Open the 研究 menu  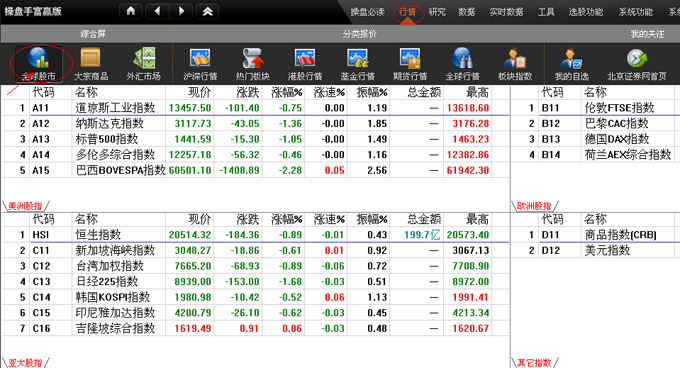pos(437,12)
